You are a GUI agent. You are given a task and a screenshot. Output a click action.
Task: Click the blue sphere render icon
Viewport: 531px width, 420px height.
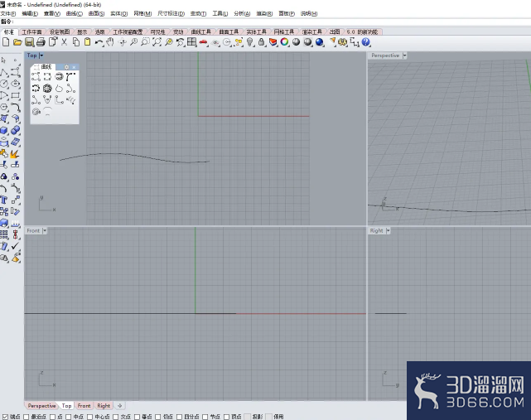pos(319,42)
